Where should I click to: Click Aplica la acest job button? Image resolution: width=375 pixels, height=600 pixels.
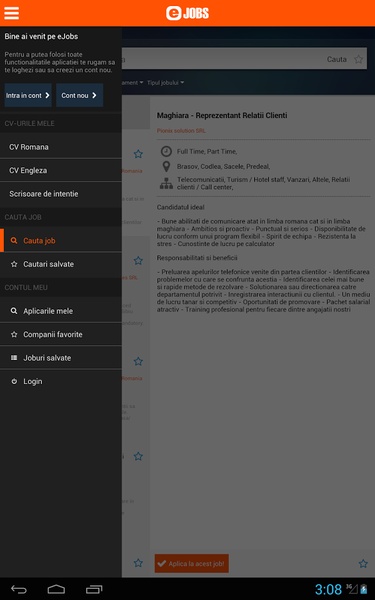(192, 563)
